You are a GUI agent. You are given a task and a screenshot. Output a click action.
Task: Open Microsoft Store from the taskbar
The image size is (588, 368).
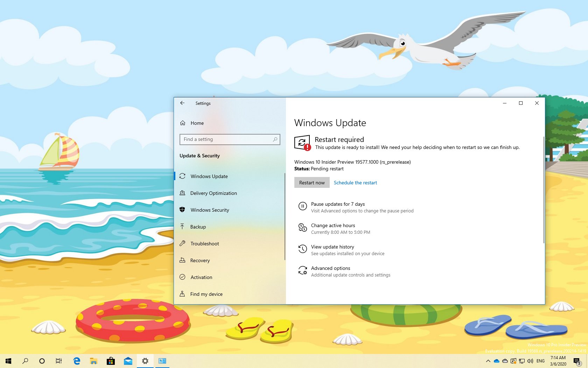tap(111, 361)
